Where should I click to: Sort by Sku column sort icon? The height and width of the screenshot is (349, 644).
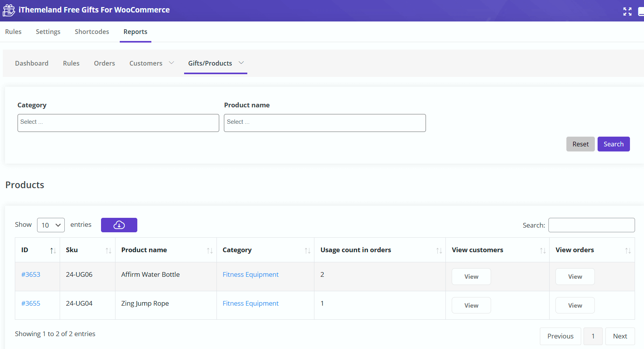coord(108,251)
